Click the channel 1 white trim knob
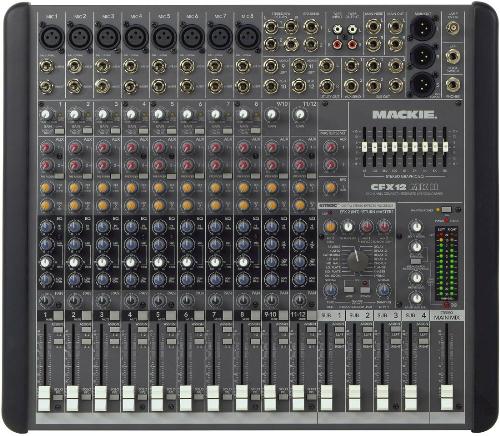The height and width of the screenshot is (436, 500). pyautogui.click(x=46, y=115)
